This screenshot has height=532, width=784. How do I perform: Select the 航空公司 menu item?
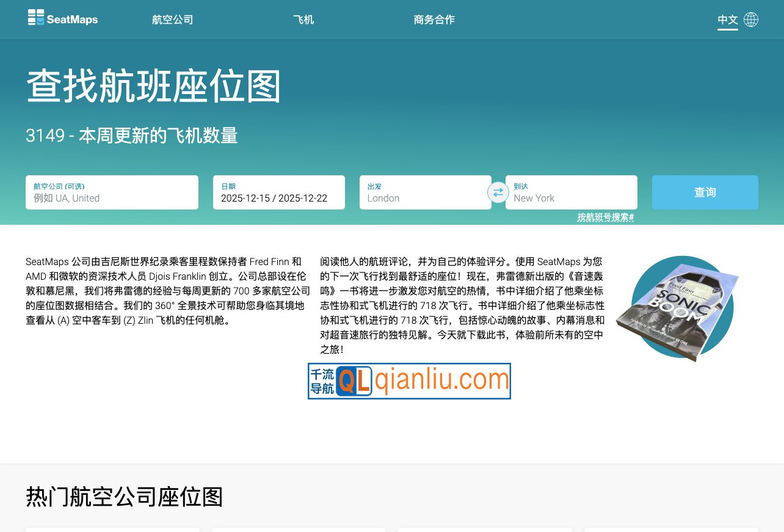(x=172, y=19)
